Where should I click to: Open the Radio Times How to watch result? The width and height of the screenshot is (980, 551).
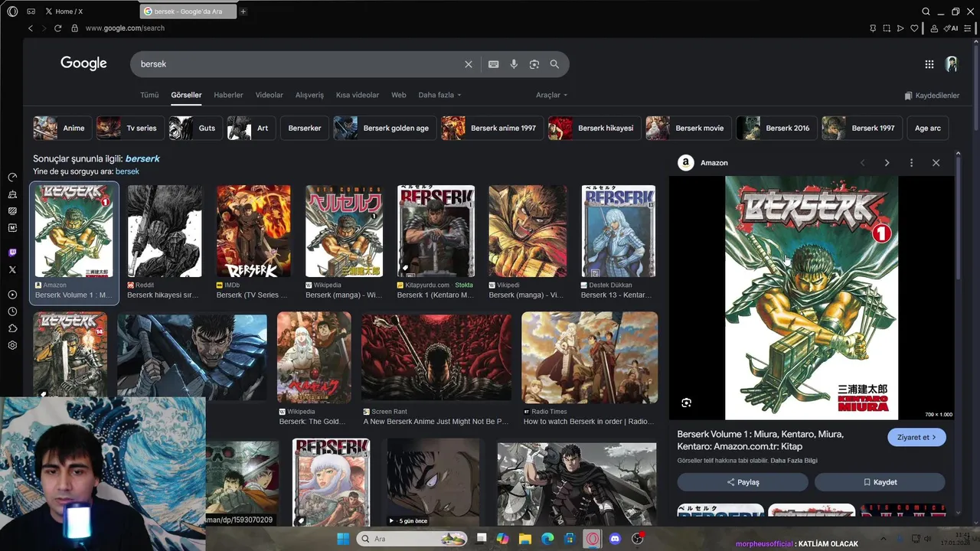tap(590, 357)
